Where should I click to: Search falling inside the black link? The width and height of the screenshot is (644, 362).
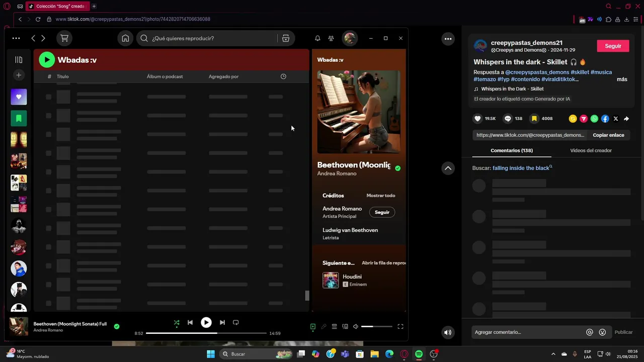522,168
